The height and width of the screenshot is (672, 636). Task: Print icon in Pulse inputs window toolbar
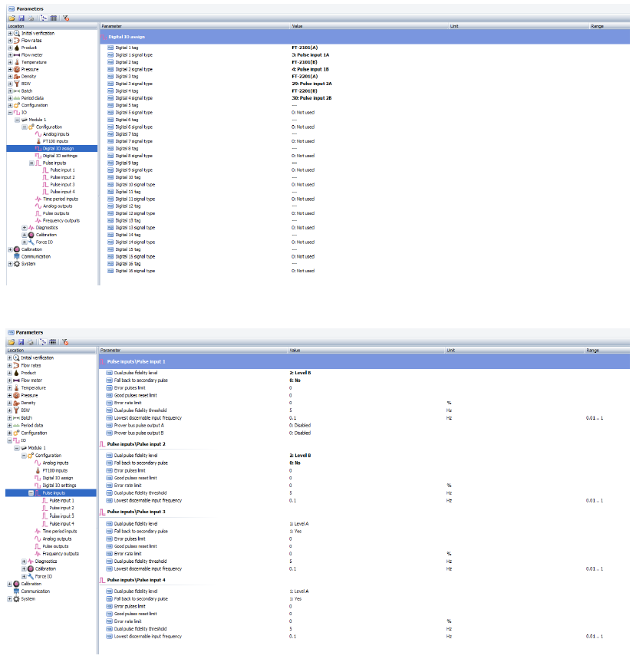(31, 342)
